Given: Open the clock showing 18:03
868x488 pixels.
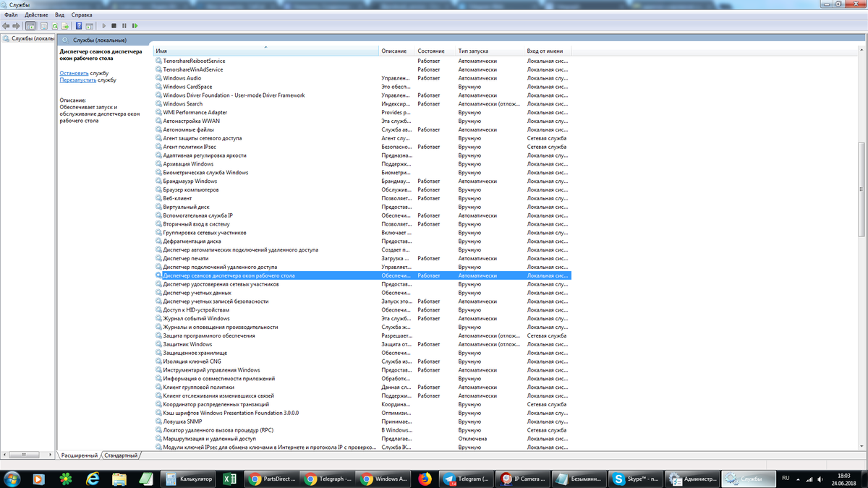Looking at the screenshot, I should [844, 479].
